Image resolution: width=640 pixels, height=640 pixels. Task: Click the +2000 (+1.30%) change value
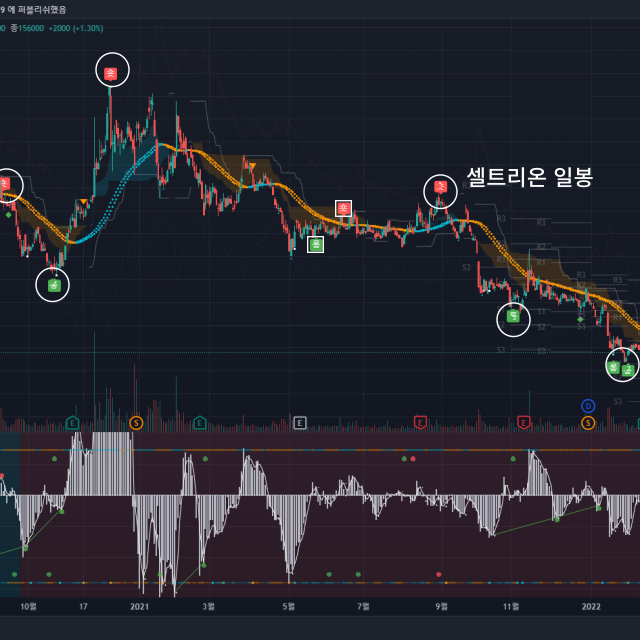click(76, 28)
